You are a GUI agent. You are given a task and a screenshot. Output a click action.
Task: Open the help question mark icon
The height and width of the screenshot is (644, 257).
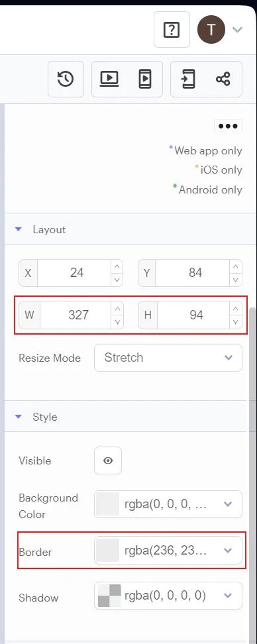pyautogui.click(x=172, y=30)
